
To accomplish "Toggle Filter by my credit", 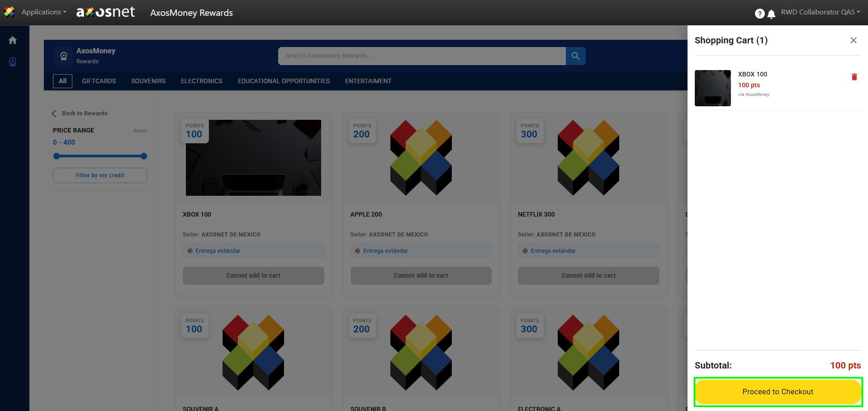I will tap(100, 175).
